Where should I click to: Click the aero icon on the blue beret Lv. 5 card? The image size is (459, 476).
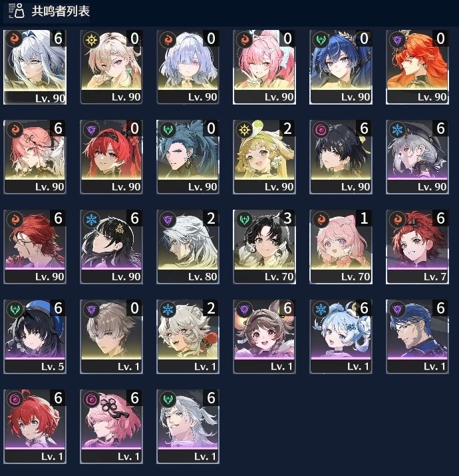tap(15, 310)
